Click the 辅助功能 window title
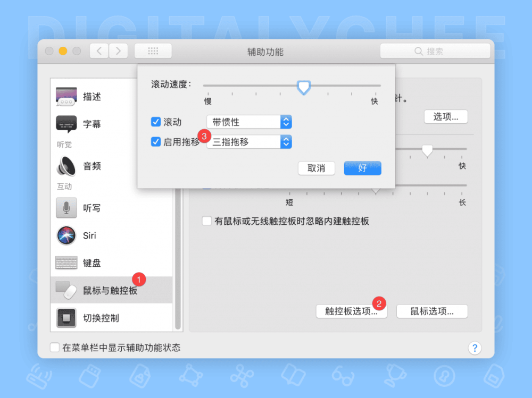 point(265,52)
